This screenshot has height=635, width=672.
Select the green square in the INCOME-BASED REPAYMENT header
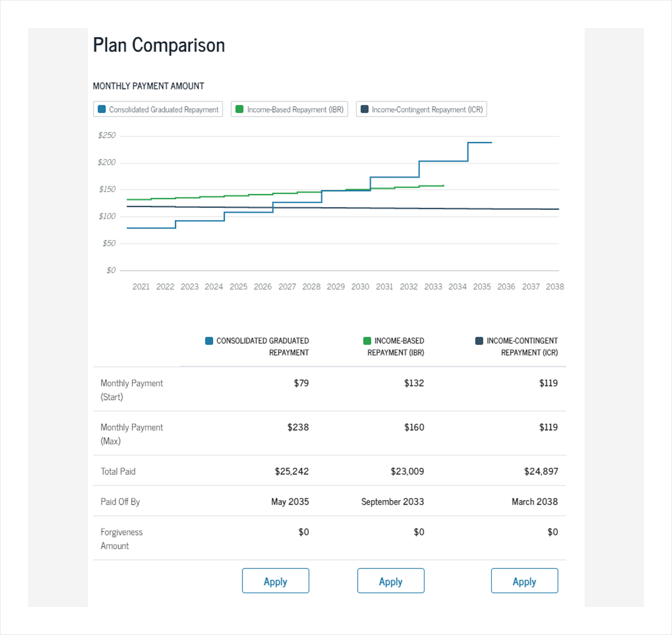coord(366,340)
